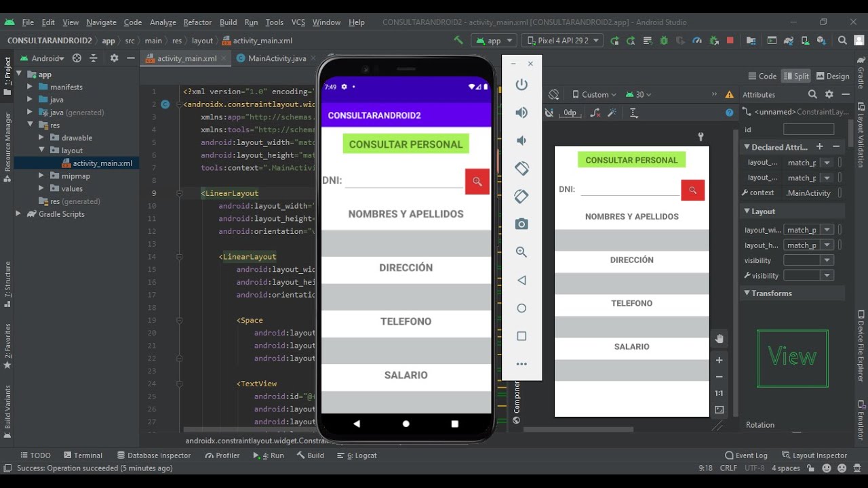Open emulator extended controls three-dots
The image size is (868, 488).
[x=521, y=364]
